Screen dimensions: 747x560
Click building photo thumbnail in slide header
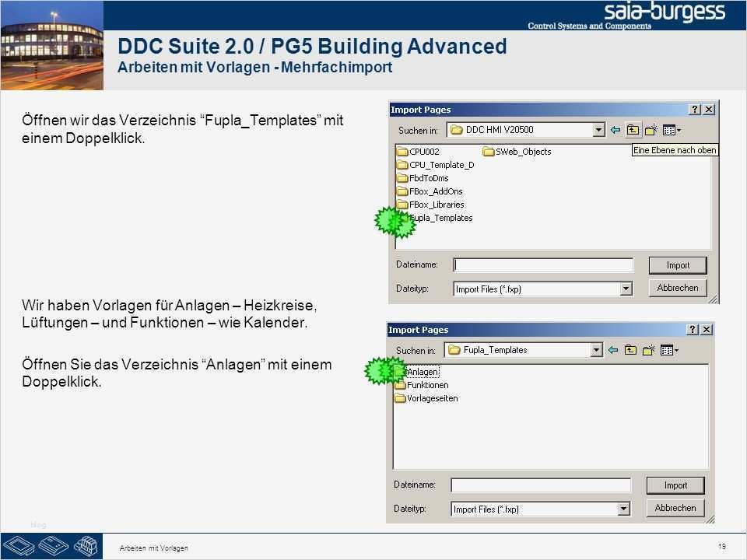pos(52,45)
